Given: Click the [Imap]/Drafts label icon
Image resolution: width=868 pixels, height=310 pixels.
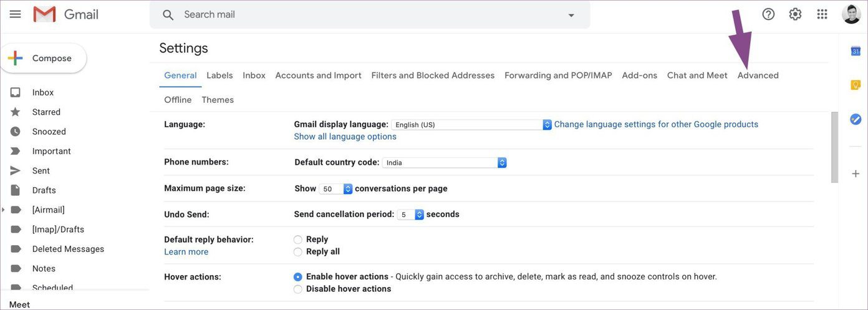Looking at the screenshot, I should coord(16,229).
